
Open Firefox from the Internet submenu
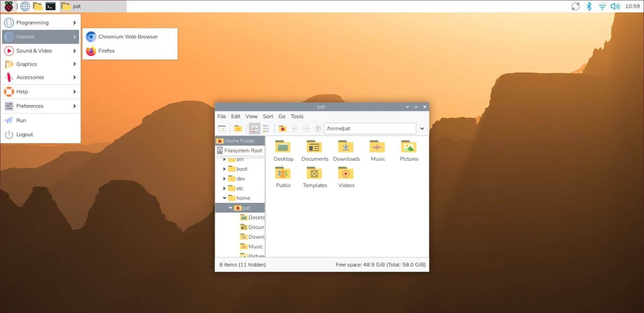click(106, 51)
